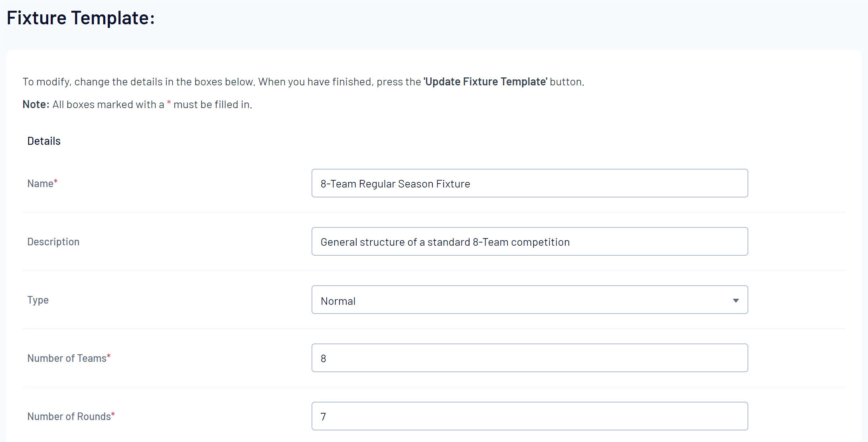
Task: Click the 'Description' field label
Action: click(x=53, y=242)
